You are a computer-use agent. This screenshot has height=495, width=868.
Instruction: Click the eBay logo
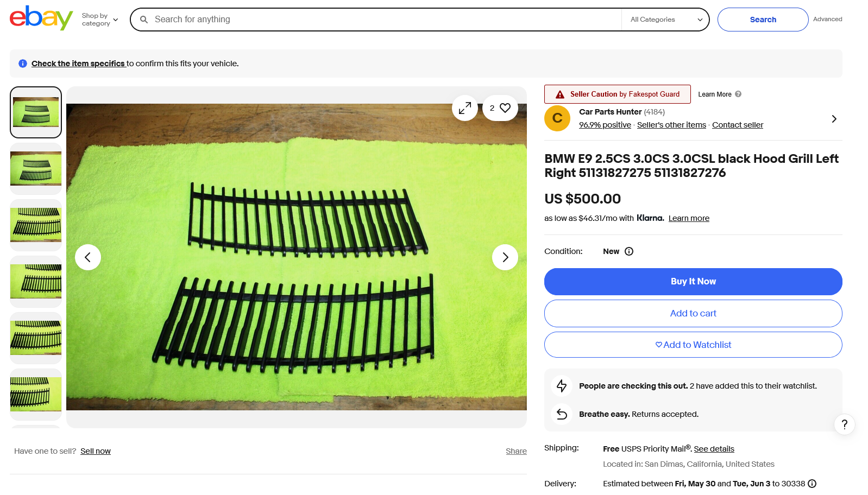(41, 18)
